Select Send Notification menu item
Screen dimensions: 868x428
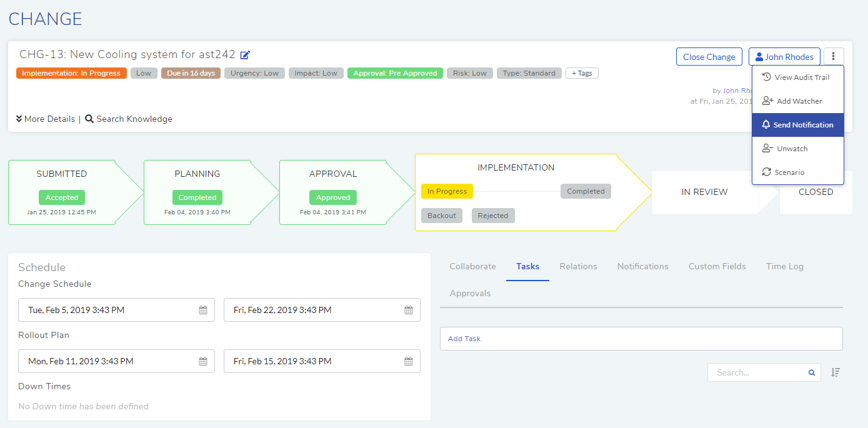(798, 125)
